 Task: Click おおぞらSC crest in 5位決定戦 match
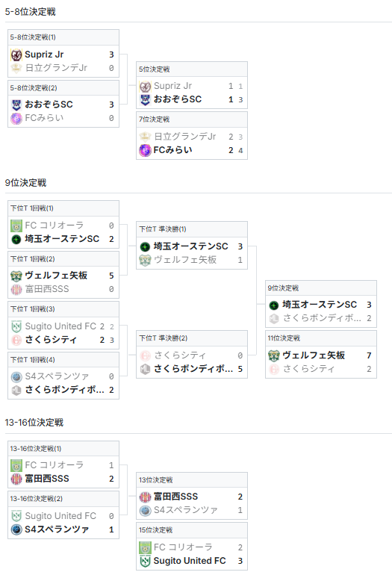click(145, 99)
